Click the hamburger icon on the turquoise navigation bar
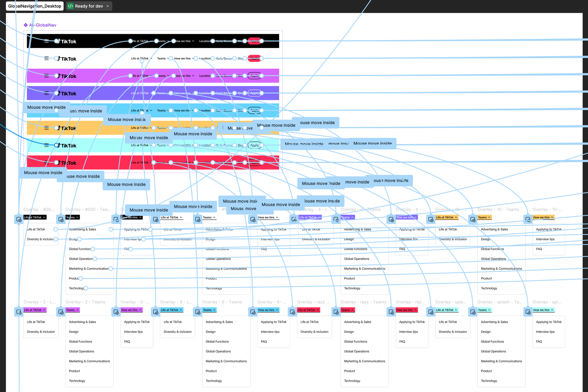The height and width of the screenshot is (392, 588). point(46,145)
